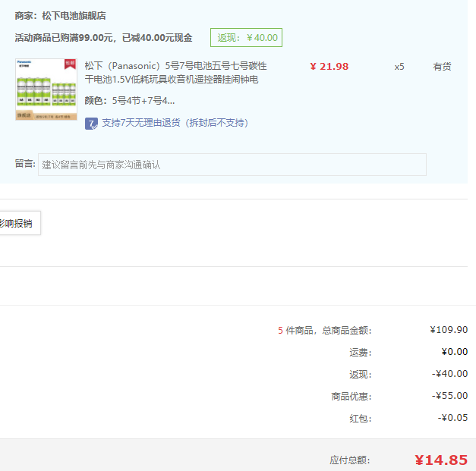Click the 返现 ¥40.00 green badge
476x471 pixels.
[246, 38]
